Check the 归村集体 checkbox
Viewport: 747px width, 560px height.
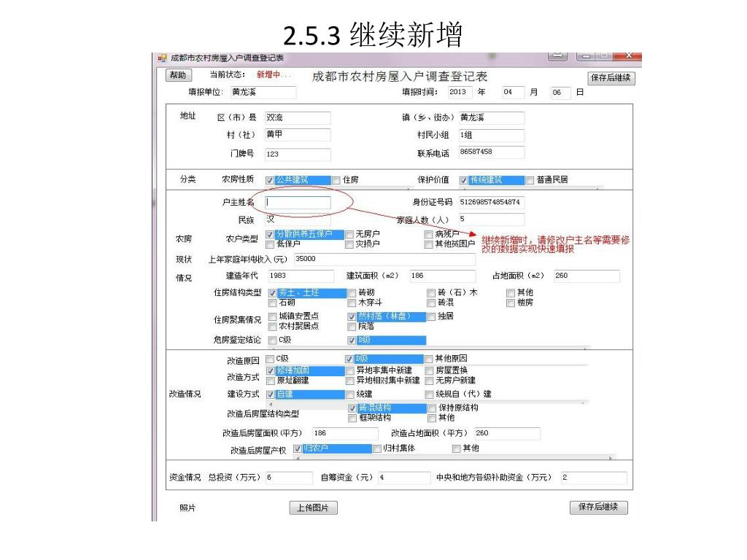click(377, 448)
